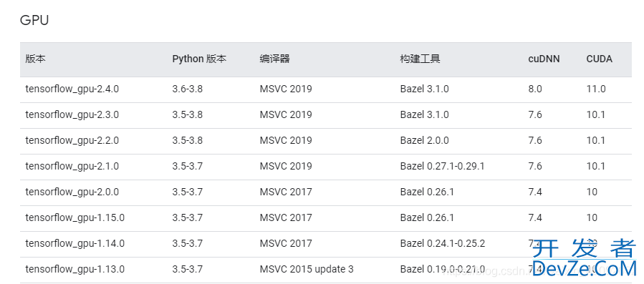Click MSVC 2017 in tensorflow_gpu-1.15.0 row
644x284 pixels.
[x=286, y=218]
